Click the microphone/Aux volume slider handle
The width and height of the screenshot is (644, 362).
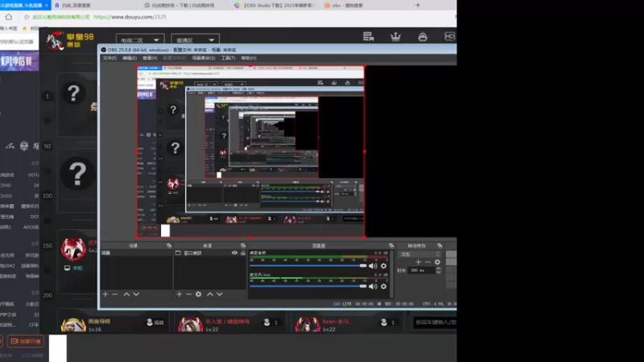tap(363, 286)
